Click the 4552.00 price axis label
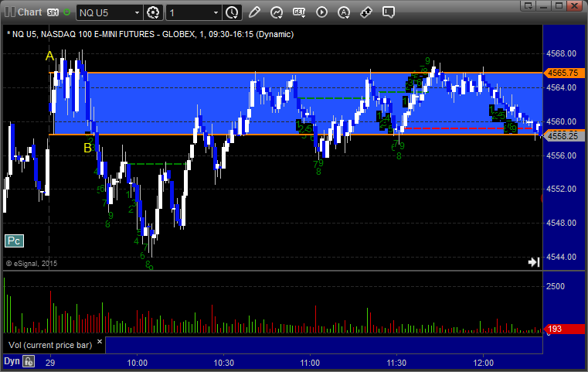The width and height of the screenshot is (588, 372). click(x=561, y=189)
